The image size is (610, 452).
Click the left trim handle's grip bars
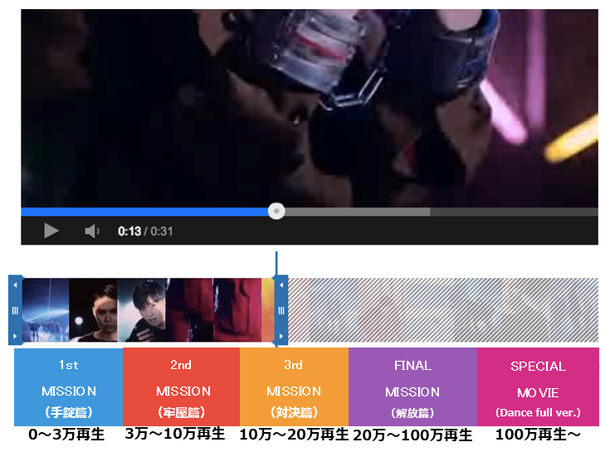click(15, 310)
